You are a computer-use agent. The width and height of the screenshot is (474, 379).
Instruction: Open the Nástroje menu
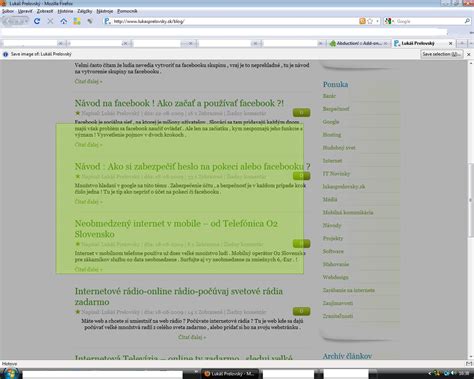click(105, 11)
